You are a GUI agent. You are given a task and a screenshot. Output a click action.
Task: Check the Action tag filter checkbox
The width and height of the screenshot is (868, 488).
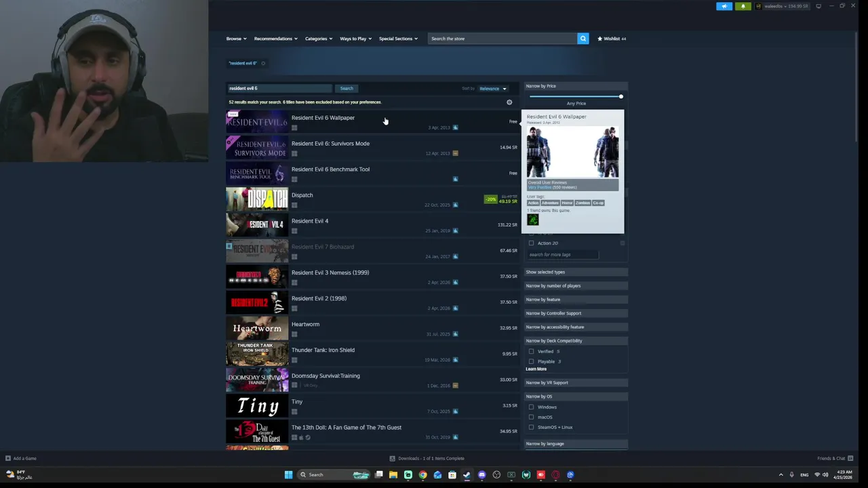[531, 243]
